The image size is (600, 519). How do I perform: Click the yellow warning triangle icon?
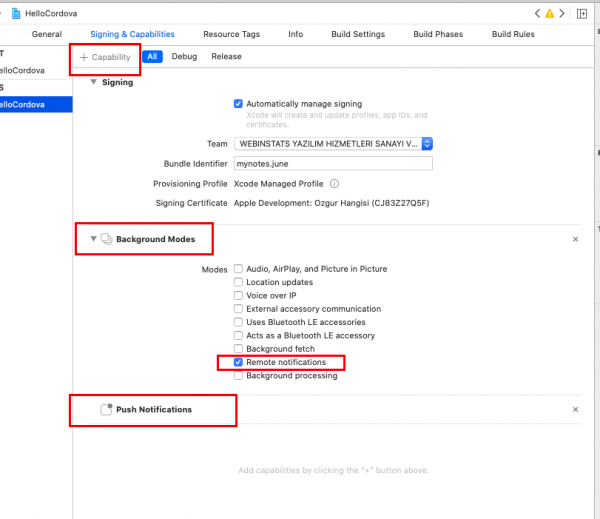549,14
